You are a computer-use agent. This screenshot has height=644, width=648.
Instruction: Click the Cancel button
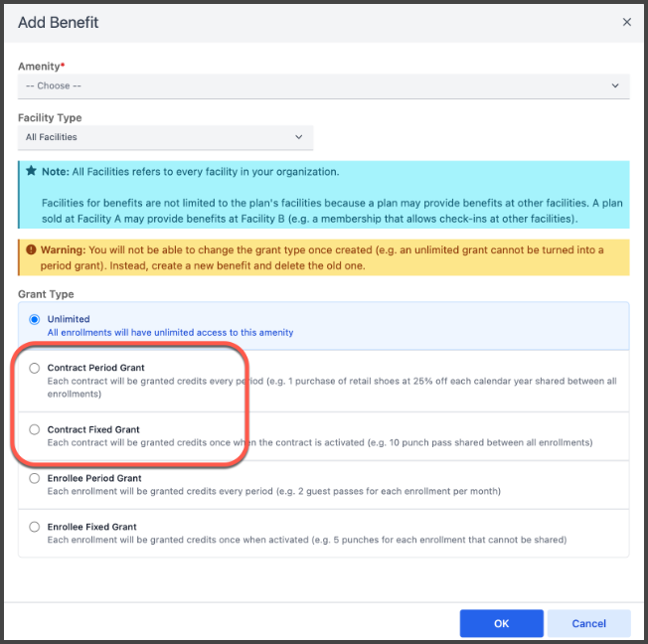tap(589, 623)
